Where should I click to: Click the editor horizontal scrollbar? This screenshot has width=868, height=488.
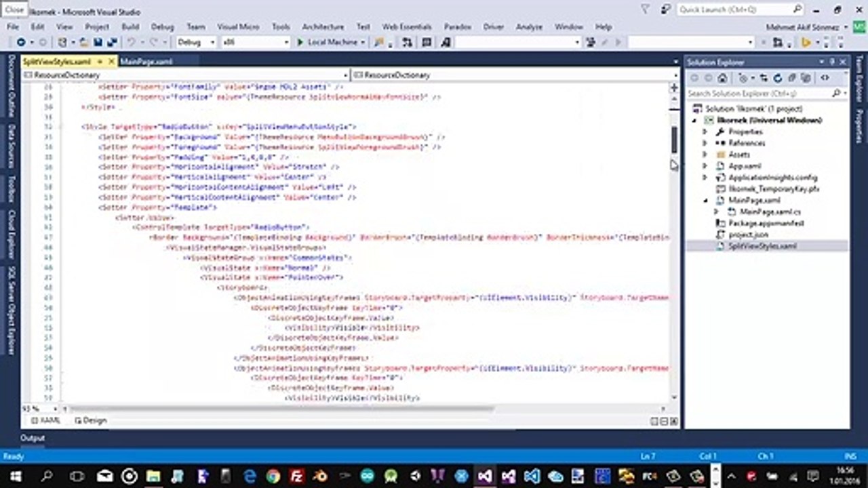281,409
